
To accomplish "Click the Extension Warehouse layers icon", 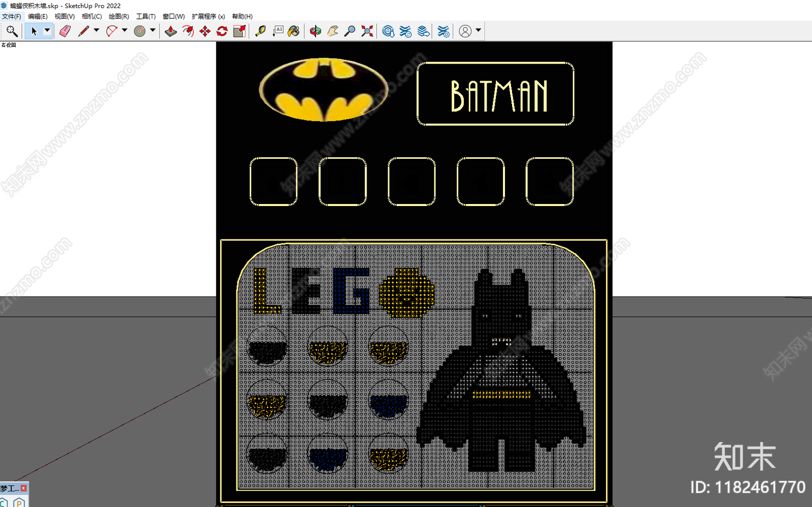I will coord(423,31).
